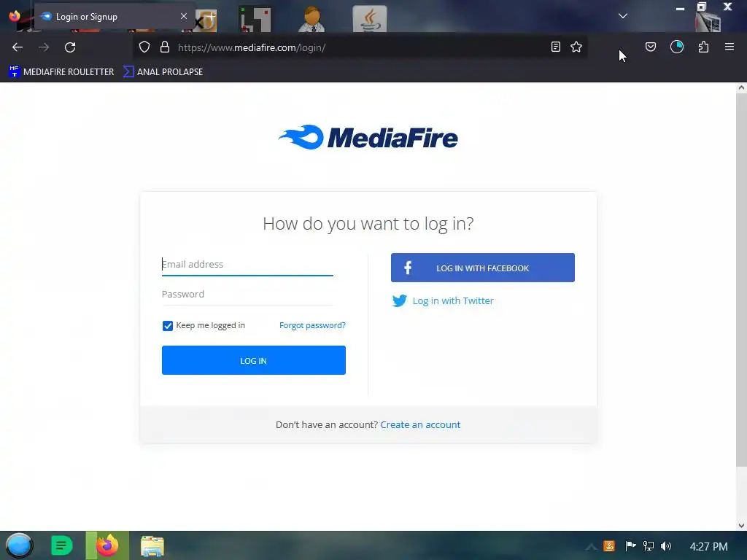Open the green notes app on taskbar
The width and height of the screenshot is (747, 560).
click(x=61, y=545)
